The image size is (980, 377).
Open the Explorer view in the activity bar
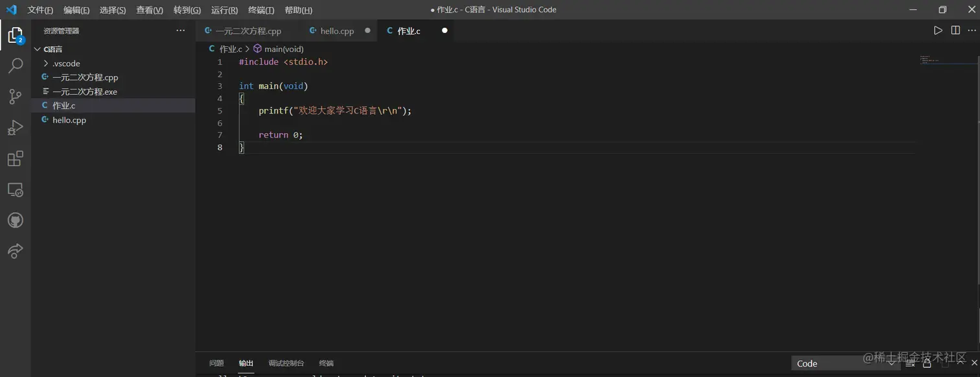[x=15, y=35]
